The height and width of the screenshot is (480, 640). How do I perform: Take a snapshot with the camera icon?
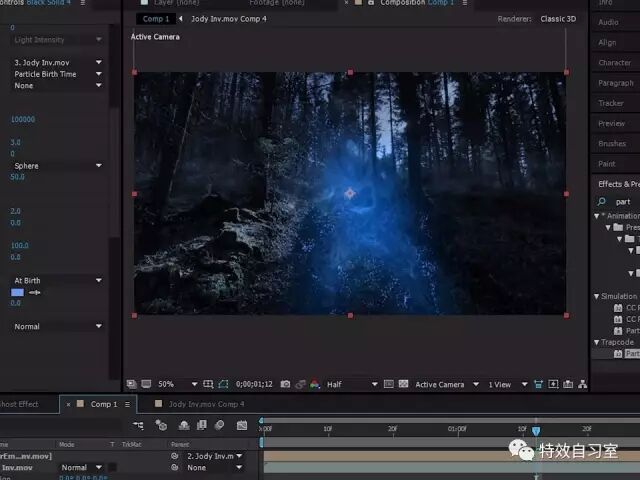pyautogui.click(x=285, y=384)
